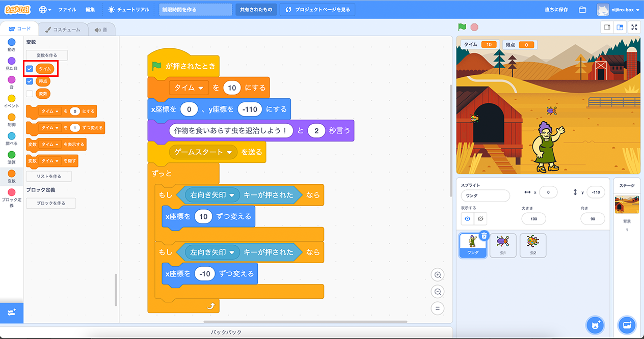Uncheck the タイム variable checkbox
This screenshot has height=339, width=644.
[x=30, y=69]
